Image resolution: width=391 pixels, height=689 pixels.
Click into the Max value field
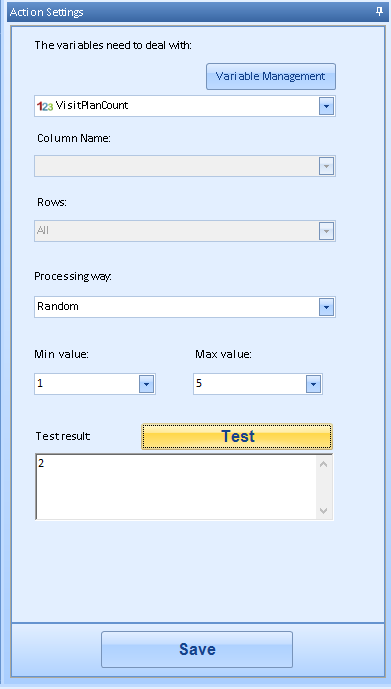click(x=258, y=384)
